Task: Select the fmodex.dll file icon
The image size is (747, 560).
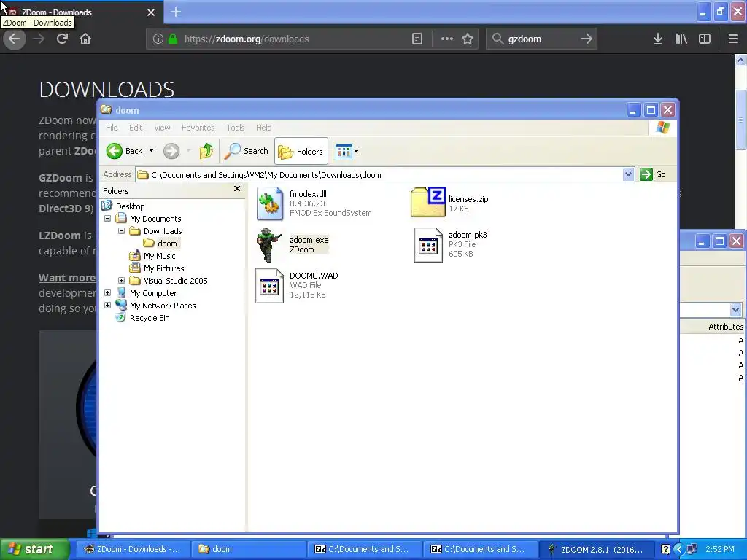Action: click(x=270, y=203)
